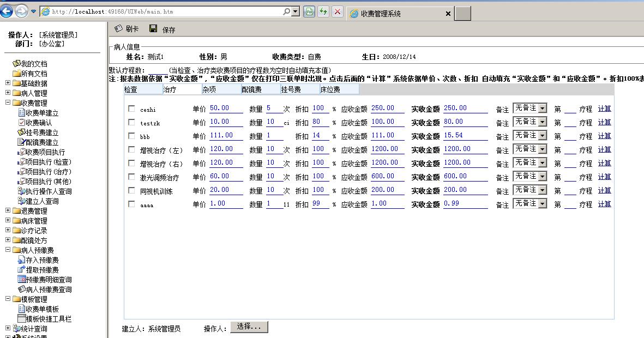The image size is (644, 338).
Task: Click 计算 link in ceshi row
Action: click(x=604, y=109)
